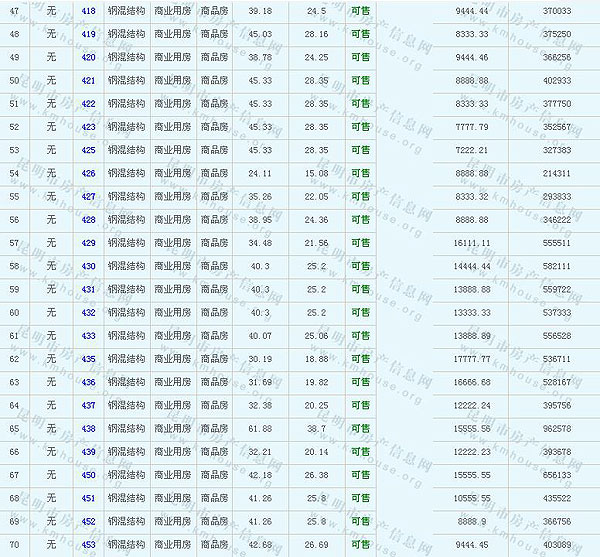Open room number 436

89,382
